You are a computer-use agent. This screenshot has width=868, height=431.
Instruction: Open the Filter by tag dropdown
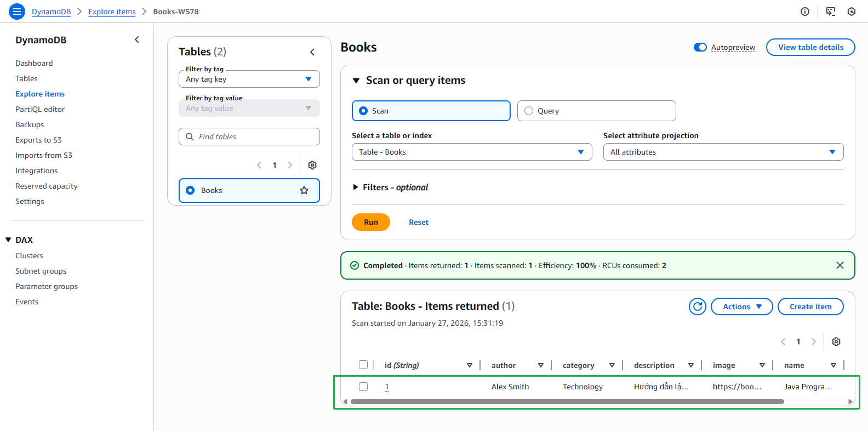[249, 79]
